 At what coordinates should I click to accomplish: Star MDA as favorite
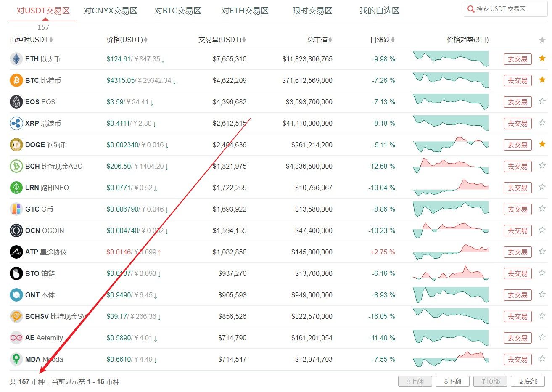point(542,359)
